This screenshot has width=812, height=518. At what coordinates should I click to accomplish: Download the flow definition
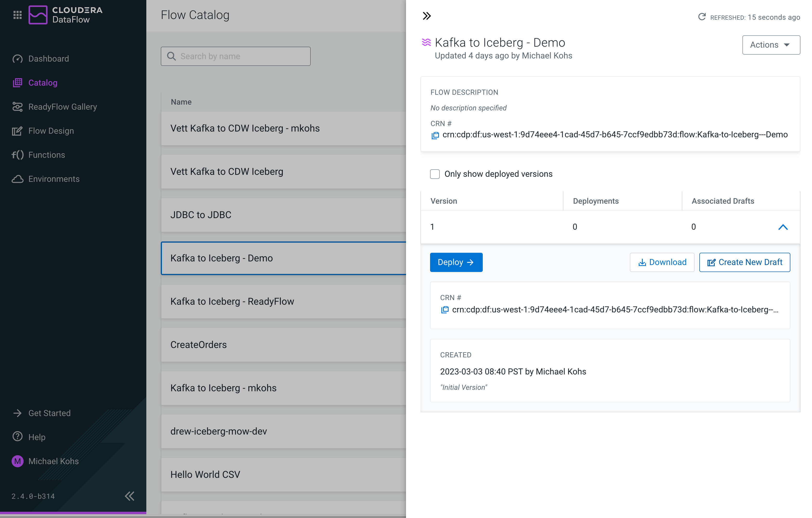pyautogui.click(x=662, y=262)
